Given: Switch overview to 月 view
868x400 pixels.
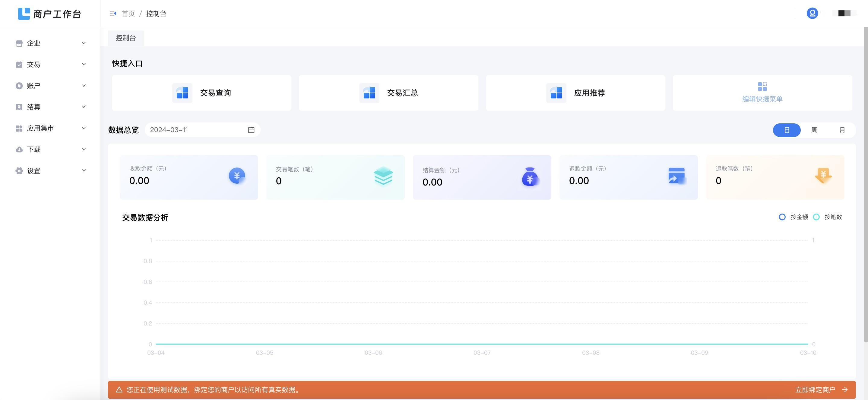Looking at the screenshot, I should click(x=842, y=130).
